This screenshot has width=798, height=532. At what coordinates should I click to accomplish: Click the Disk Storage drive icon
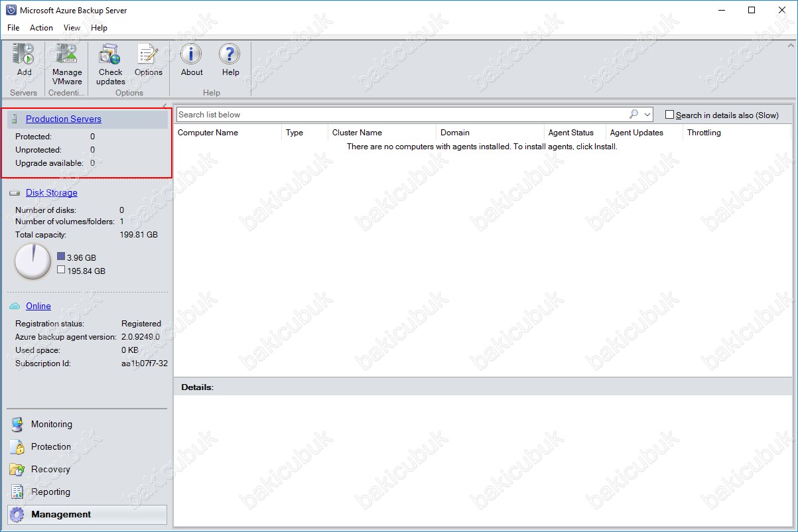15,193
